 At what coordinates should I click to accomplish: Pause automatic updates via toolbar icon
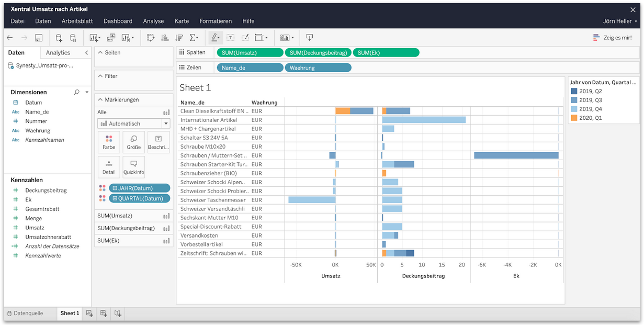[x=73, y=38]
